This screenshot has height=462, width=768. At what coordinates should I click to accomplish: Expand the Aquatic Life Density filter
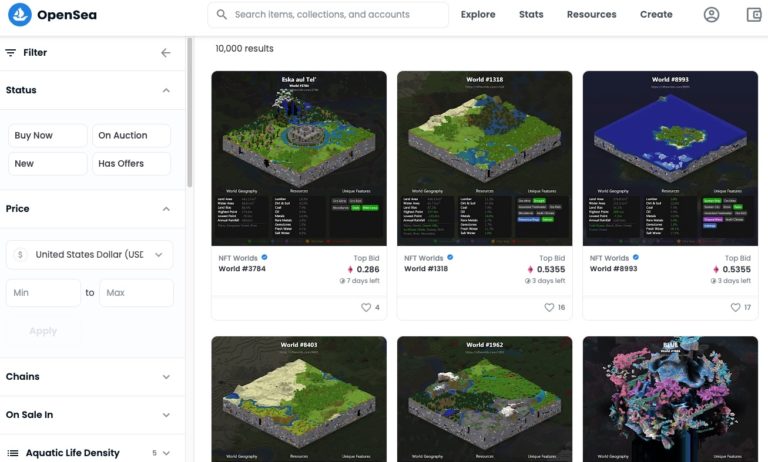tap(166, 453)
